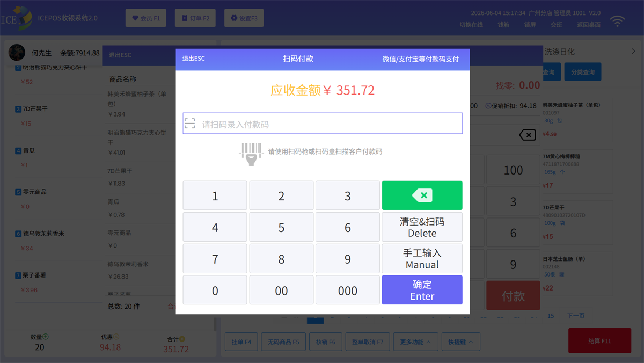644x363 pixels.
Task: Tap keypad digit 9 in dialog
Action: pos(348,259)
